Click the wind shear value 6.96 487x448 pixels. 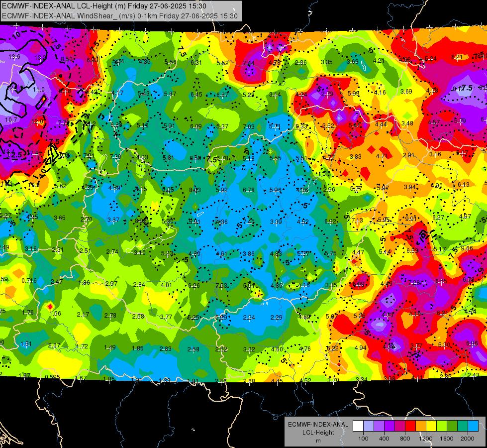[472, 343]
